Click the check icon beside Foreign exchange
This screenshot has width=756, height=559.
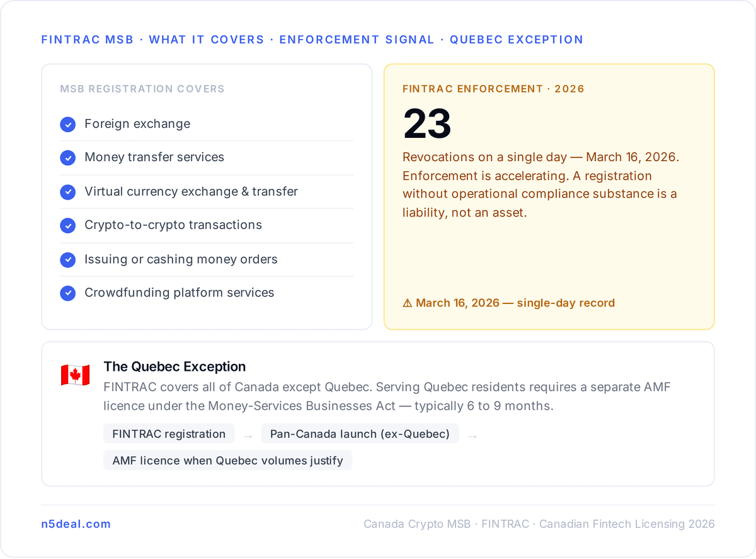[68, 125]
